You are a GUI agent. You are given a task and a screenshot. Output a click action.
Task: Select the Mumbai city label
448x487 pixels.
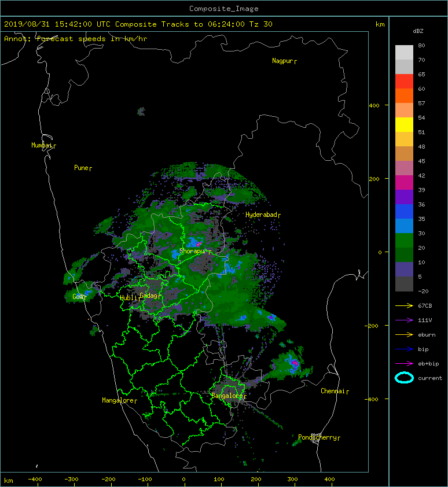click(42, 145)
